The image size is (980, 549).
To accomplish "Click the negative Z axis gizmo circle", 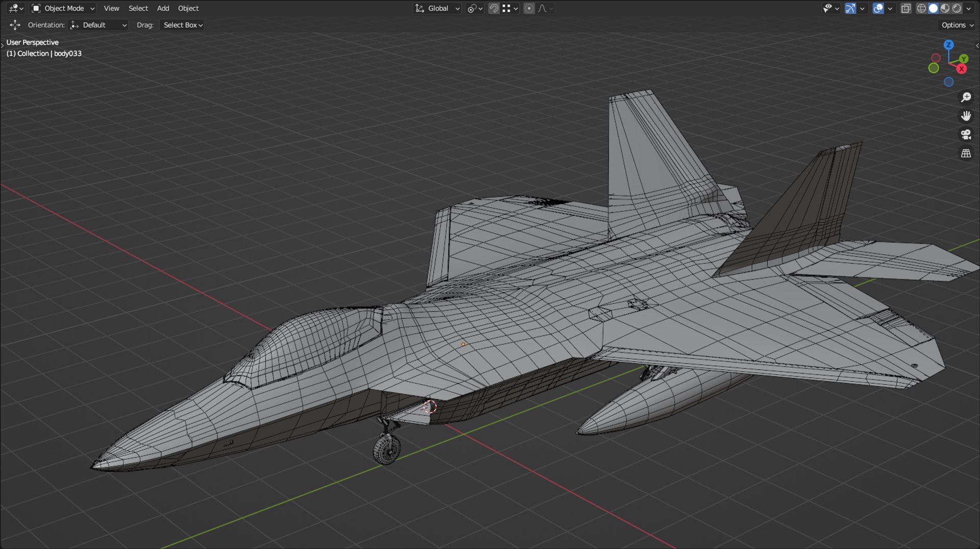I will tap(948, 82).
